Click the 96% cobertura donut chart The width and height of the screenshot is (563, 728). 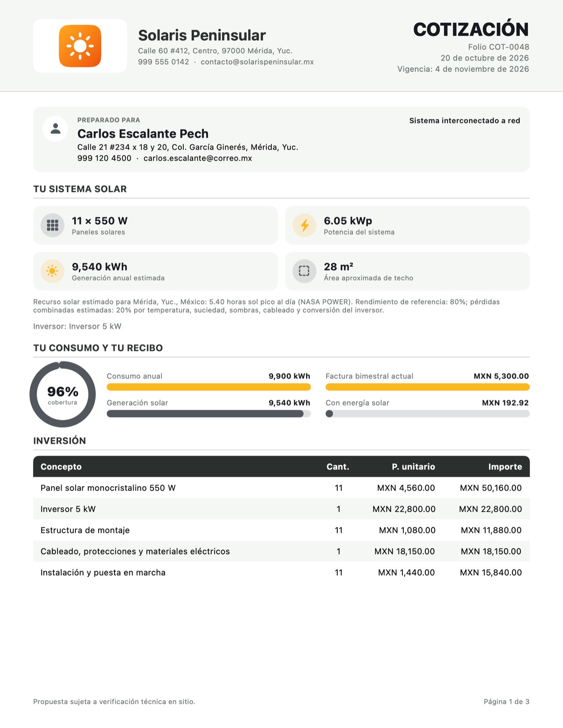point(62,394)
